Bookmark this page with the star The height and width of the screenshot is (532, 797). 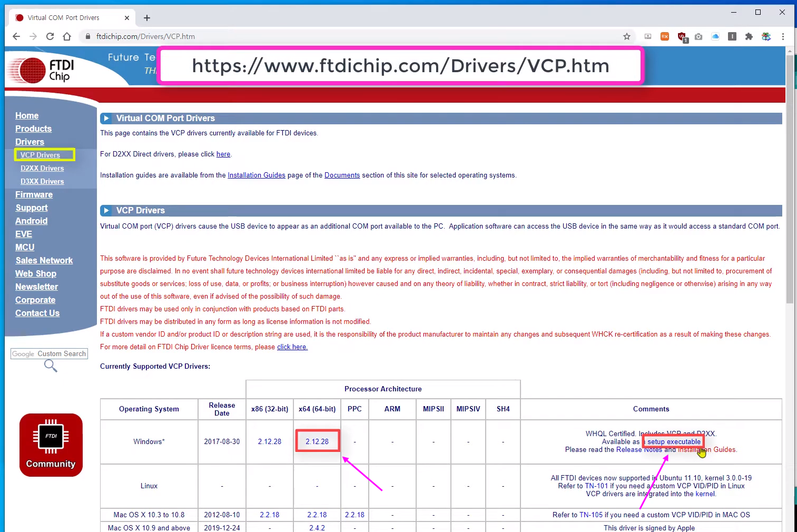pyautogui.click(x=627, y=36)
